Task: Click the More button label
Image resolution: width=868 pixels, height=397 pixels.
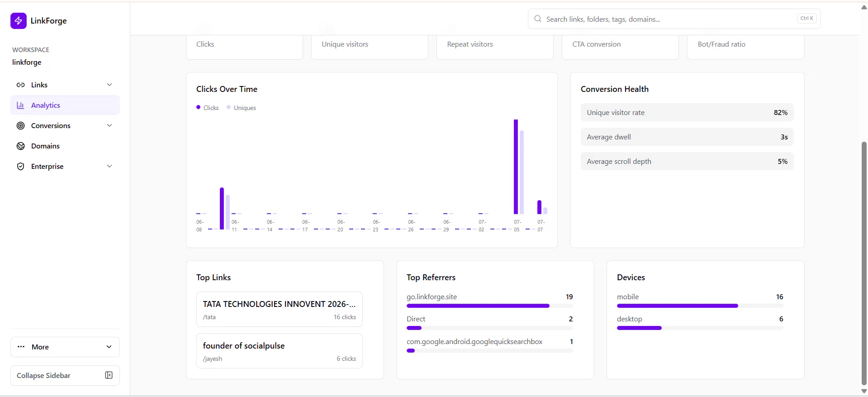Action: (40, 347)
